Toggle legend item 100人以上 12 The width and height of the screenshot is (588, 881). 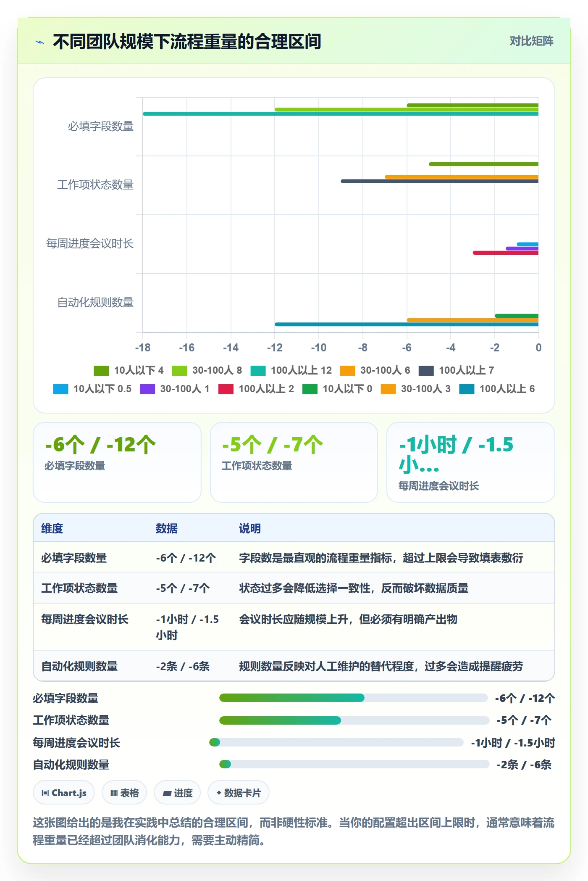[291, 370]
